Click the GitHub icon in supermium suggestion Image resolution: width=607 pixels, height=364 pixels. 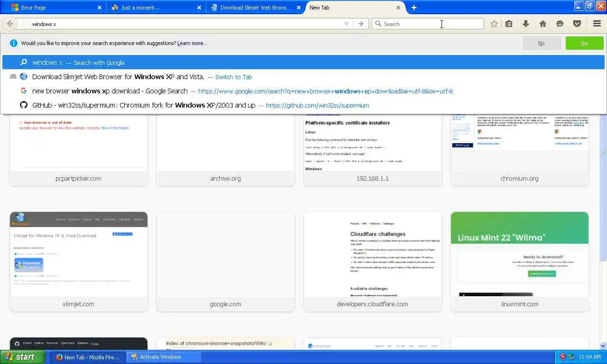click(x=23, y=105)
